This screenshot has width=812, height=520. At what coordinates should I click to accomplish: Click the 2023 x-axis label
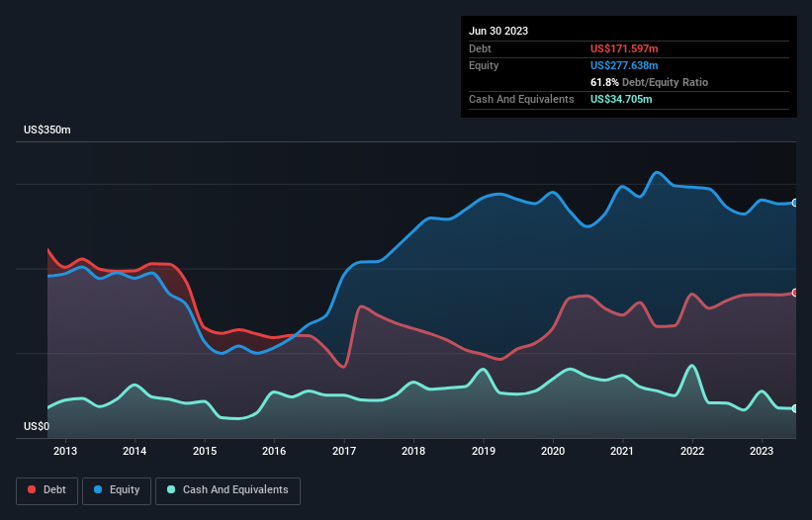[762, 451]
